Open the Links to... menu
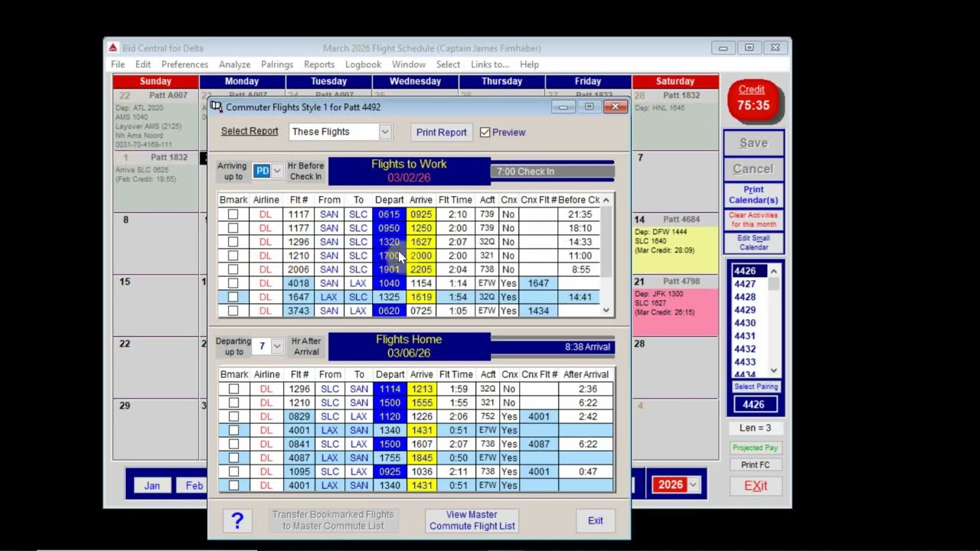The image size is (980, 551). tap(490, 64)
